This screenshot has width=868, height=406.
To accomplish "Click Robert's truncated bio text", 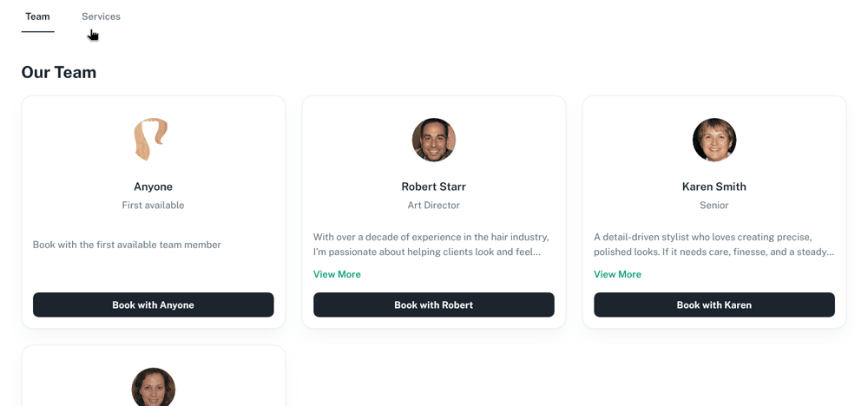I will pyautogui.click(x=431, y=244).
